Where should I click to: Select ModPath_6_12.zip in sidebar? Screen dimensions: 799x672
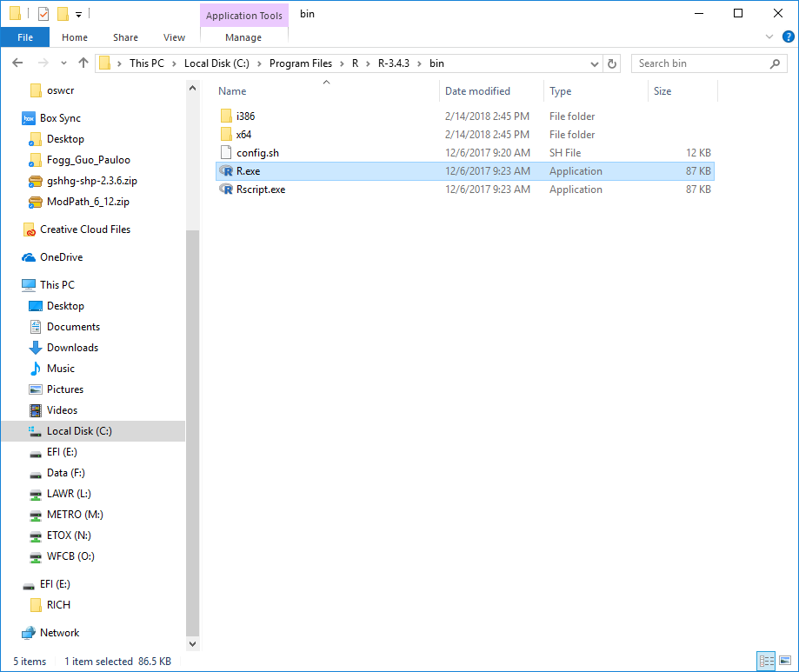pyautogui.click(x=79, y=202)
